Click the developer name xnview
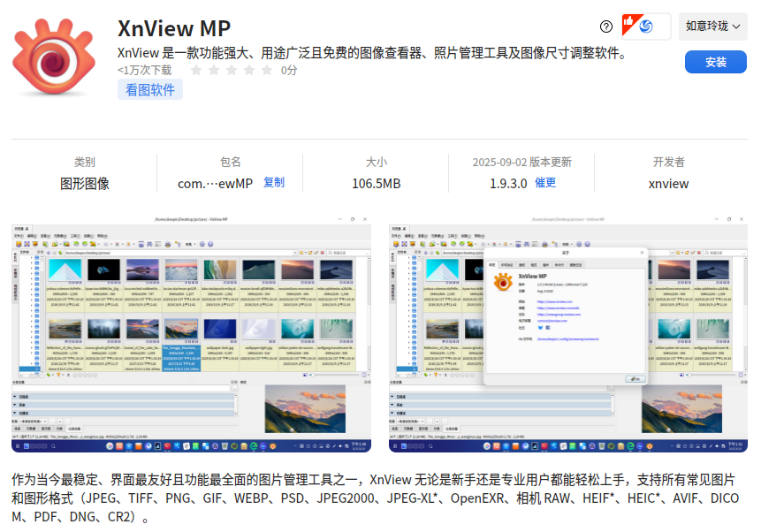761x532 pixels. 668,184
